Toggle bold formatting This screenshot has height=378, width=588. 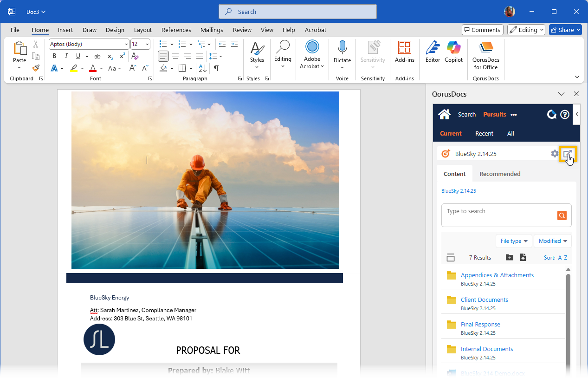coord(54,56)
